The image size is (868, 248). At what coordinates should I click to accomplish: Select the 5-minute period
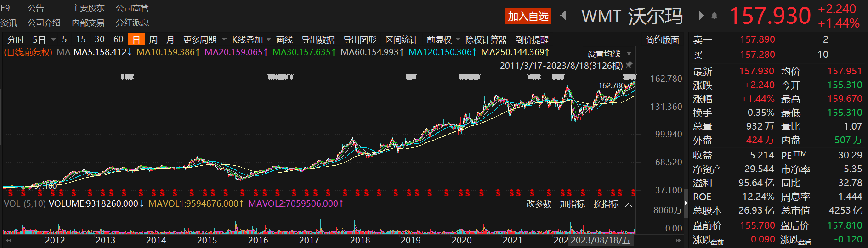(x=64, y=39)
